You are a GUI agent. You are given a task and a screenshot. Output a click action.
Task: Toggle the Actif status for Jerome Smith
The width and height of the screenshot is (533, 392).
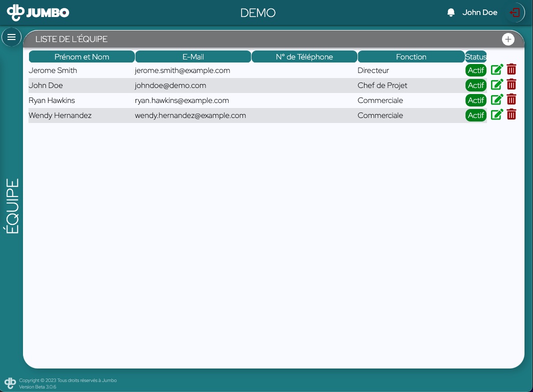(x=475, y=70)
